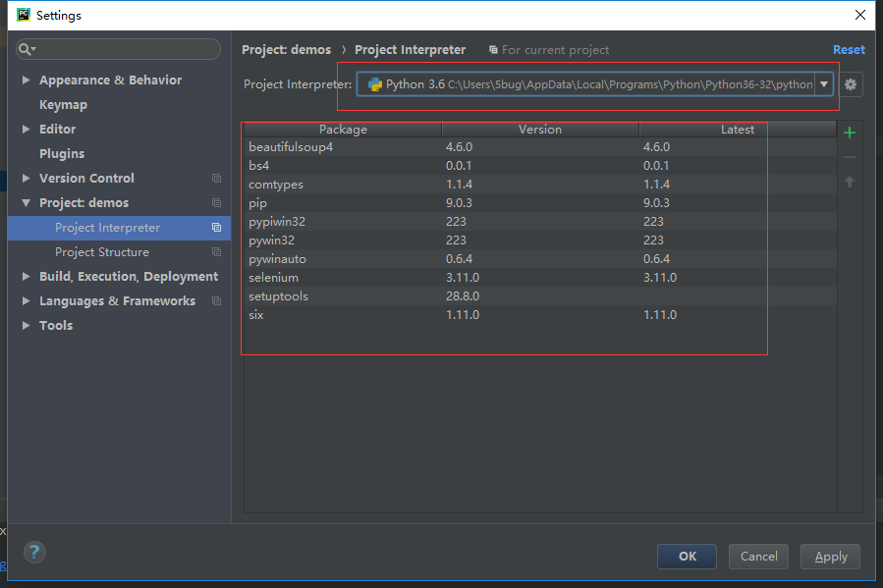This screenshot has width=883, height=588.
Task: Expand the Languages & Frameworks arrow
Action: pyautogui.click(x=26, y=301)
